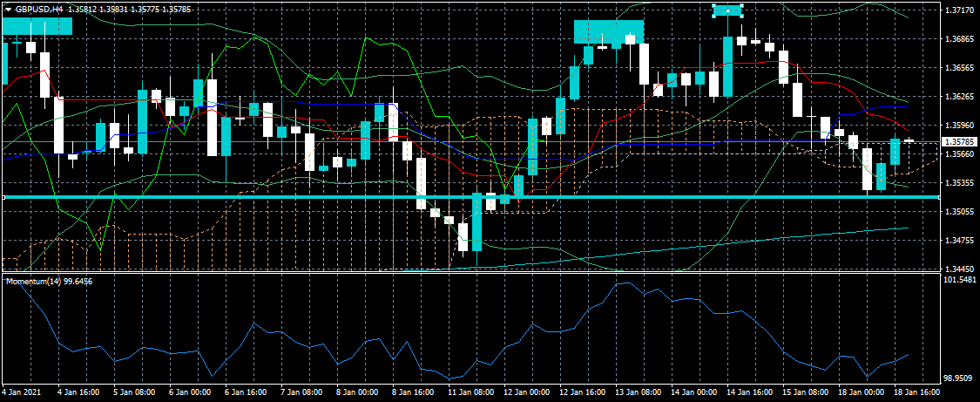Click the GBPUSD,H4 chart title text

(x=38, y=10)
